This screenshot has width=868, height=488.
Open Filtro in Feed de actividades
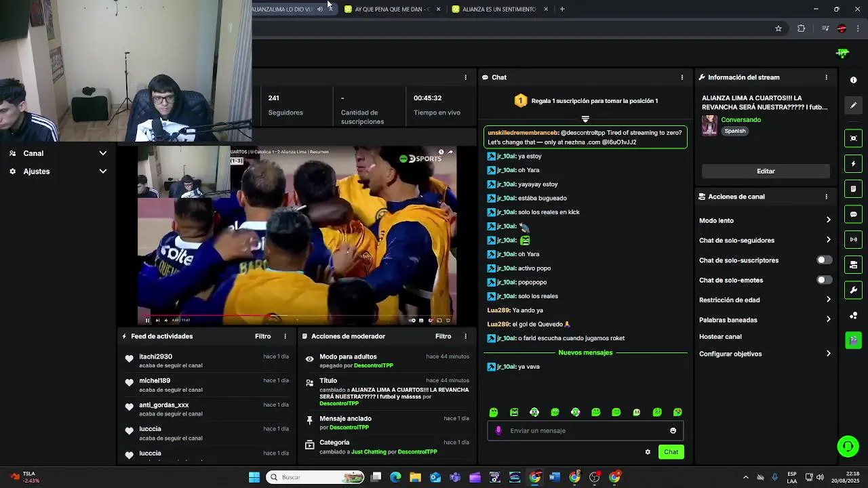click(x=262, y=336)
